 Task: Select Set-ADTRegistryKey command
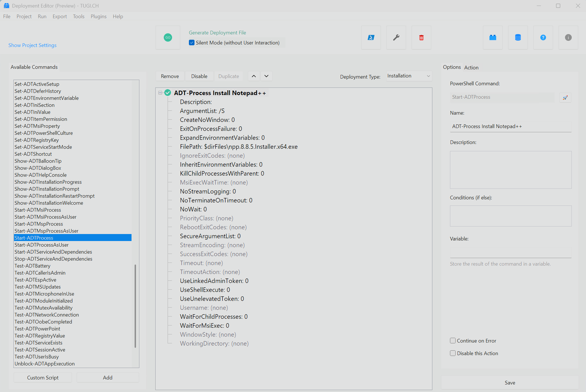click(x=37, y=140)
